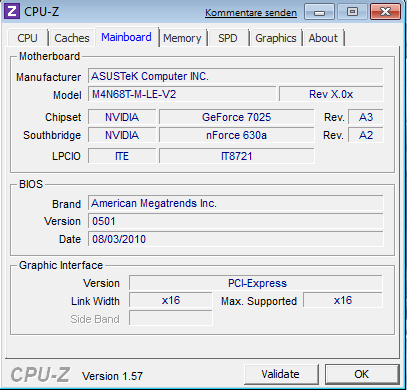Click the Rev X.0x field
407x390 pixels.
tap(331, 94)
